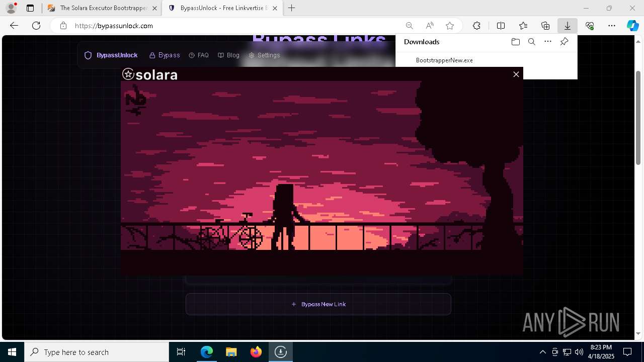Open File Explorer from taskbar
644x362 pixels.
pyautogui.click(x=231, y=352)
